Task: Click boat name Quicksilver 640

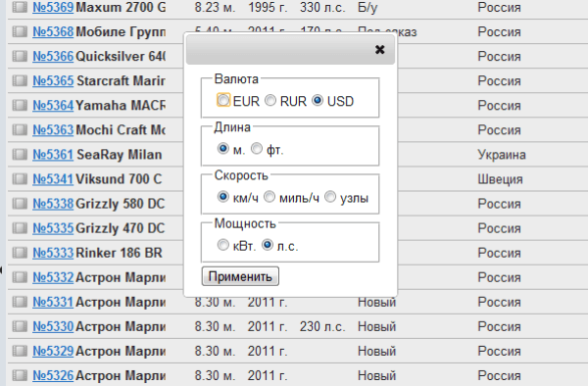Action: coord(121,56)
